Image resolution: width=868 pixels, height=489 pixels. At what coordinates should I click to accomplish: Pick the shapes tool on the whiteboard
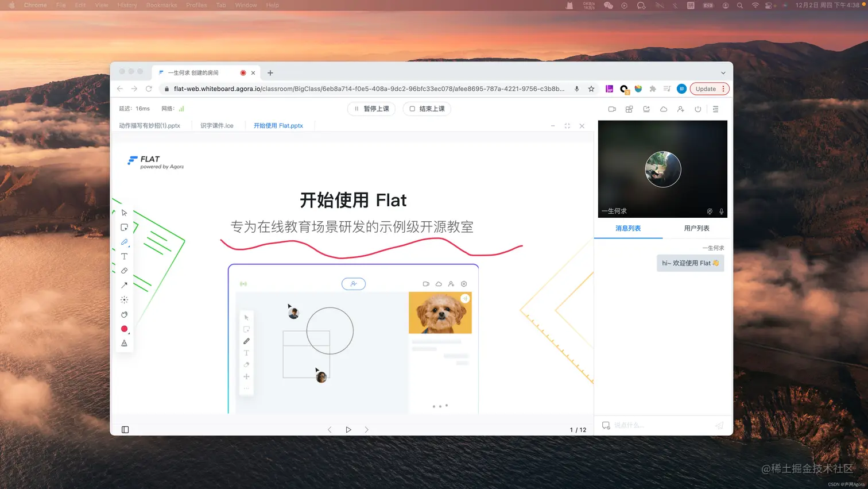[124, 226]
